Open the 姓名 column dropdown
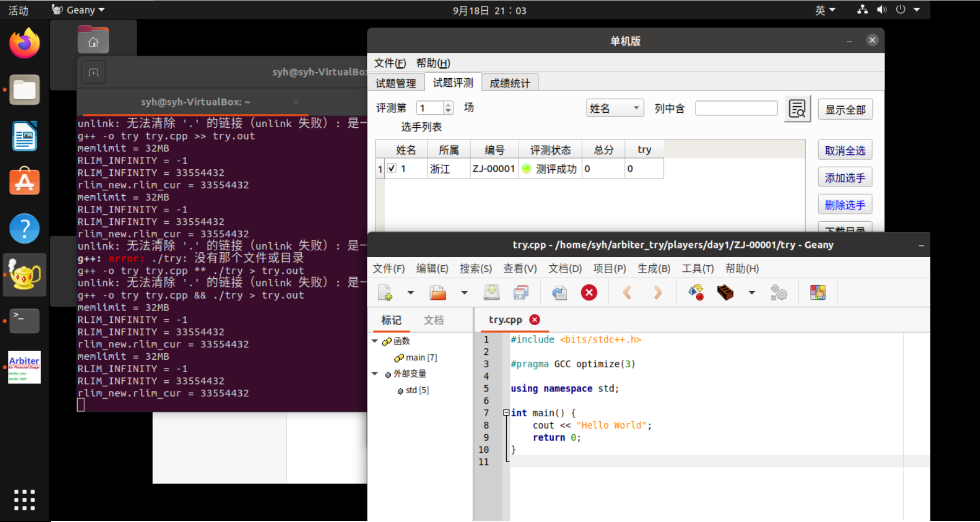980x522 pixels. 615,108
